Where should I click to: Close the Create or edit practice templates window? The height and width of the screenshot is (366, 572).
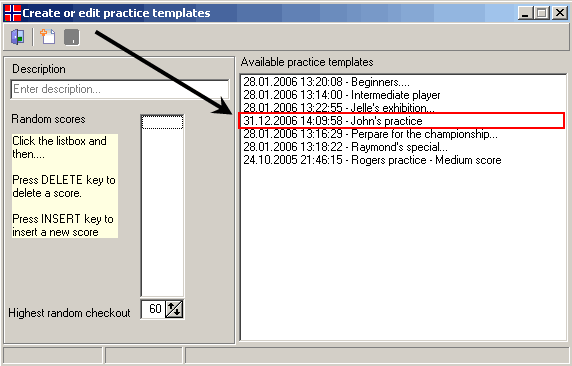coord(560,13)
